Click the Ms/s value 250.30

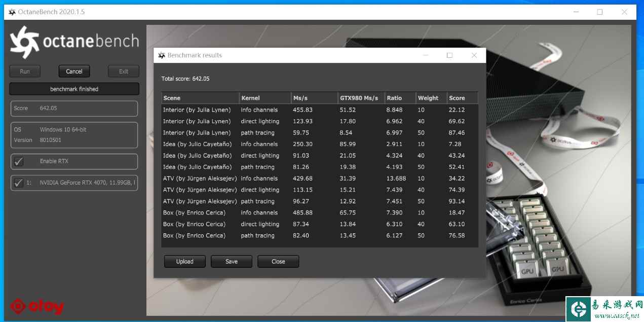pos(303,144)
